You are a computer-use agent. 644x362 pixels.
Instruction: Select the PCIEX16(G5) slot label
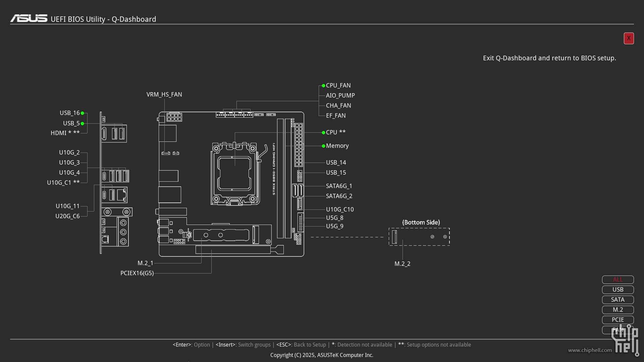(x=137, y=273)
